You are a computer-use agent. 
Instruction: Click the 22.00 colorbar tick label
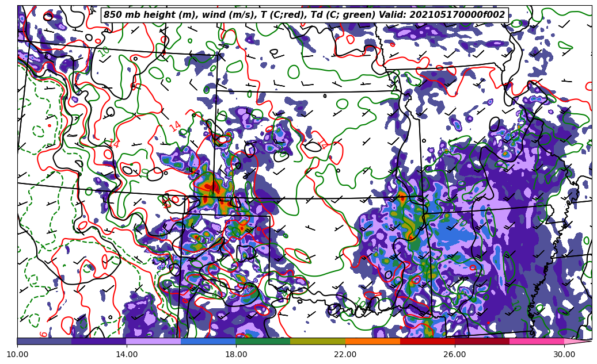(x=345, y=354)
